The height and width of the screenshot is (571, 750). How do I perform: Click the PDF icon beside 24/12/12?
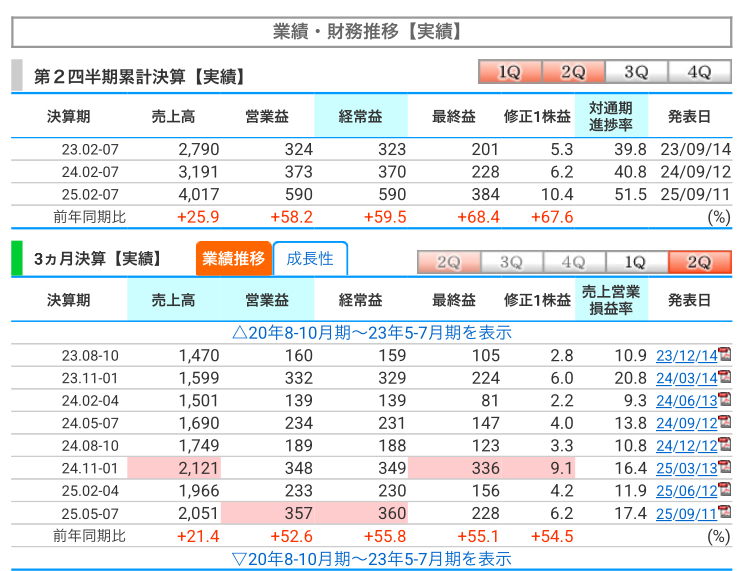pyautogui.click(x=725, y=445)
